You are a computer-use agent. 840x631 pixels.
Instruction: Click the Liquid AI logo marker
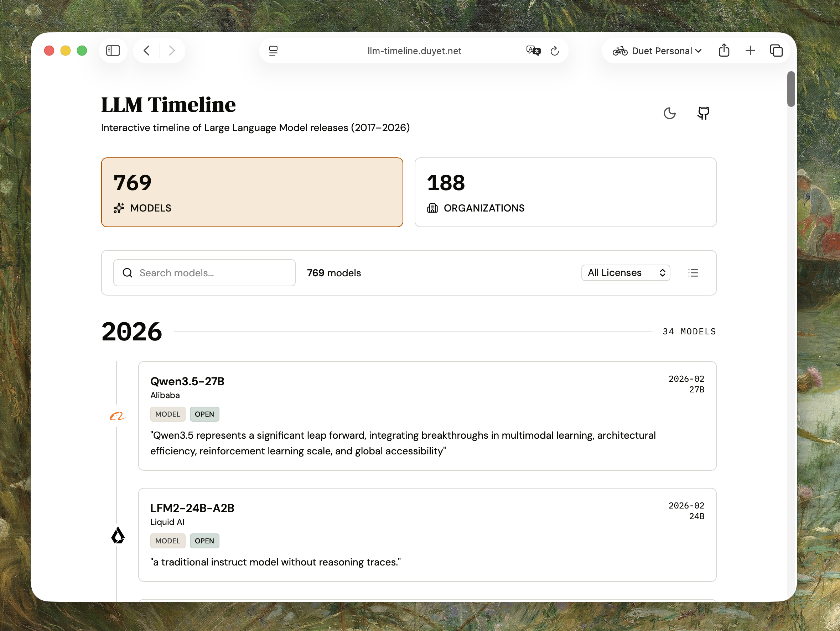pos(118,535)
